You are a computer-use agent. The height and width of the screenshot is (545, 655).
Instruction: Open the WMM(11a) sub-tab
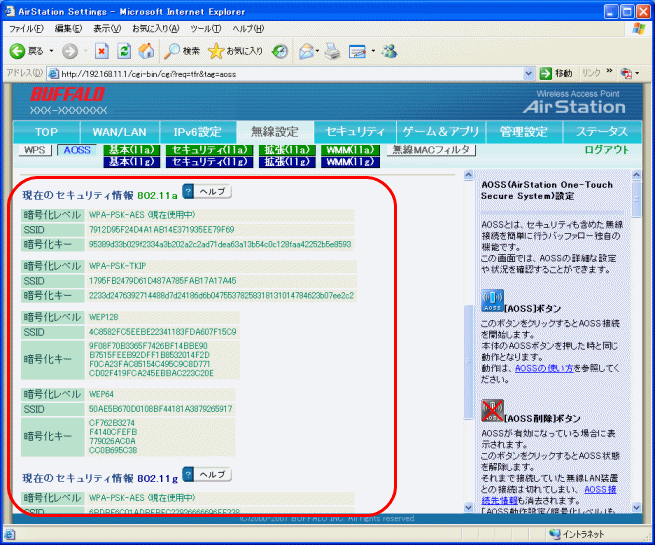coord(350,150)
